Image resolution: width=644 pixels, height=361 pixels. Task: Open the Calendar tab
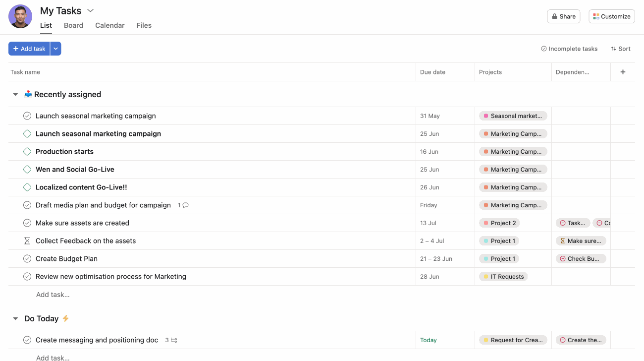coord(109,25)
